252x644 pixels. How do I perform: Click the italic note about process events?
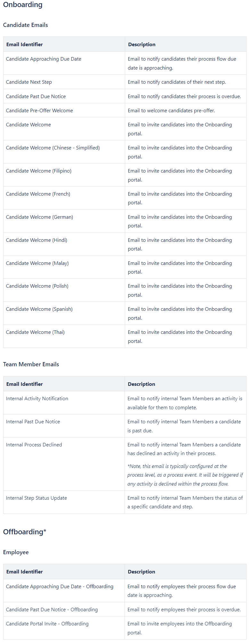(185, 475)
